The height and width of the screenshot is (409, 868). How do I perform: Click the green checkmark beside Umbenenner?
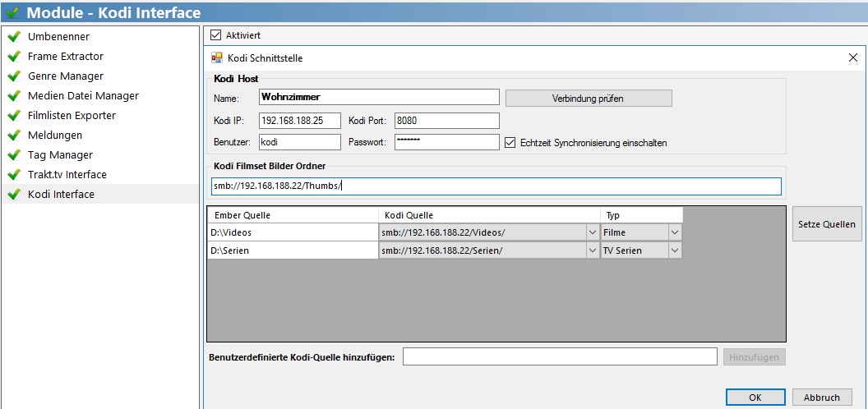coord(13,36)
